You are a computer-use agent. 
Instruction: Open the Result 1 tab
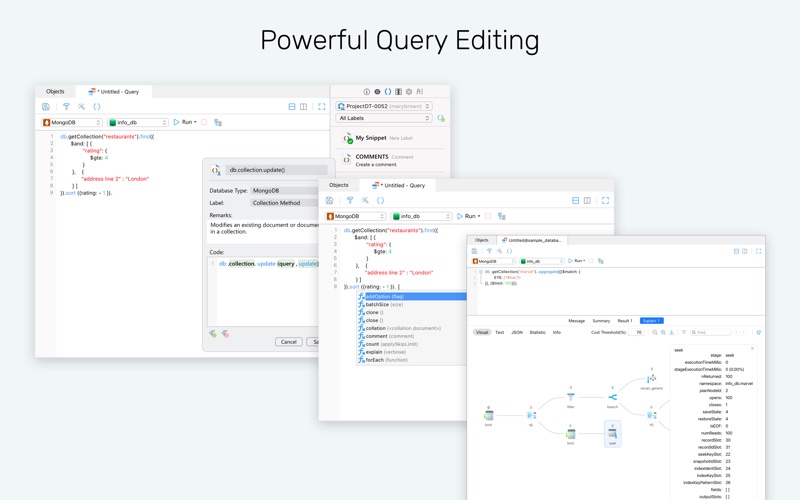point(624,321)
